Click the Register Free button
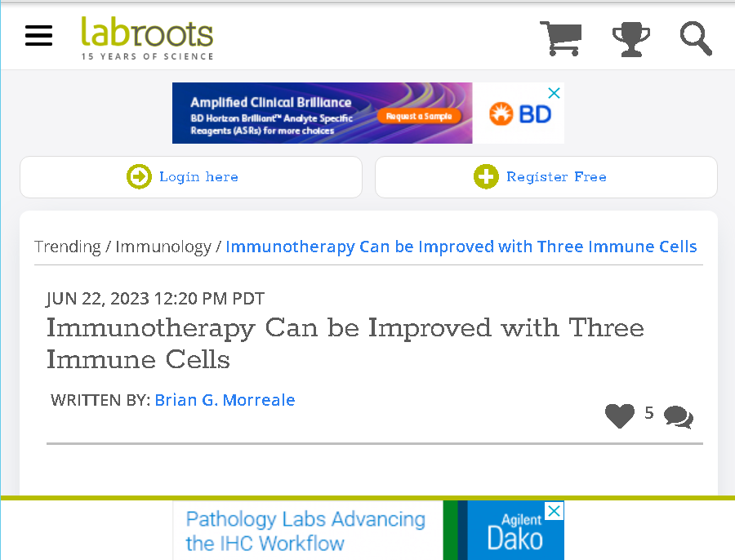This screenshot has width=735, height=560. pyautogui.click(x=546, y=177)
